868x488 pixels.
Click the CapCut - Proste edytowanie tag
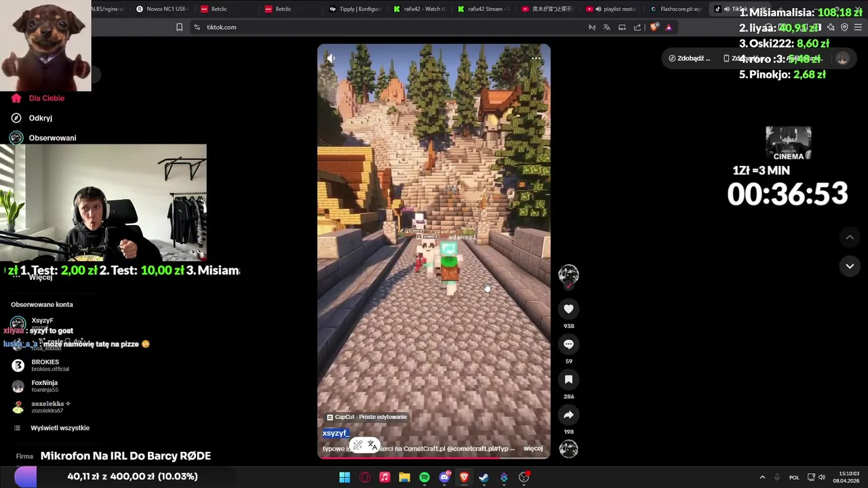[x=367, y=417]
